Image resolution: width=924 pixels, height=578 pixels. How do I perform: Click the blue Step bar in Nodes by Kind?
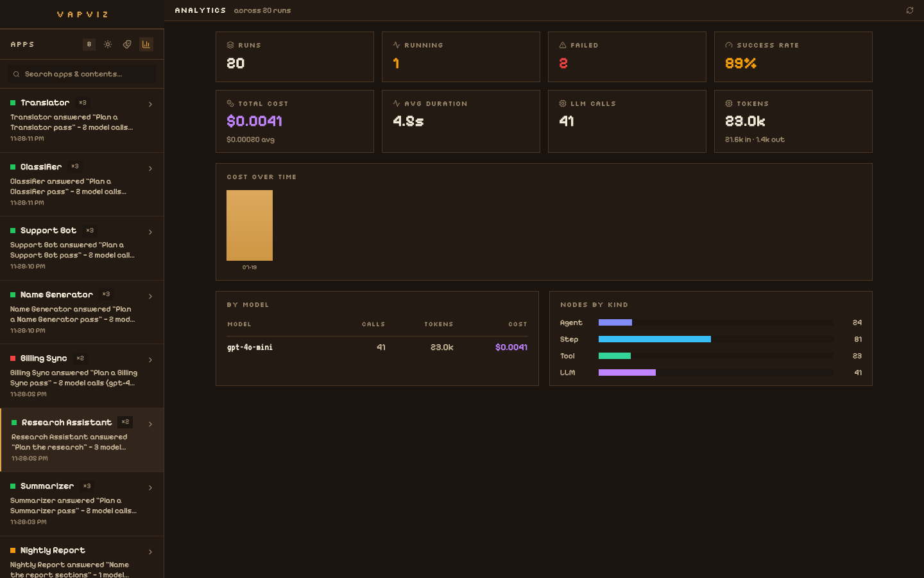point(654,339)
